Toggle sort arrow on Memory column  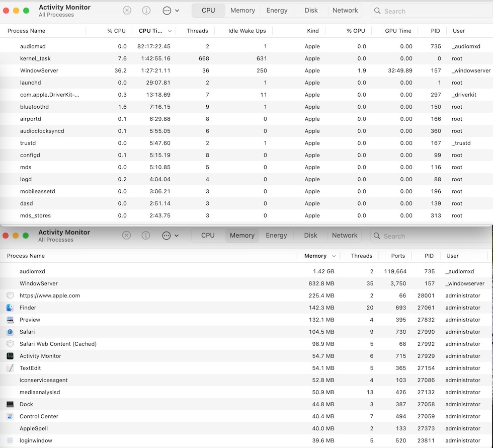[334, 256]
